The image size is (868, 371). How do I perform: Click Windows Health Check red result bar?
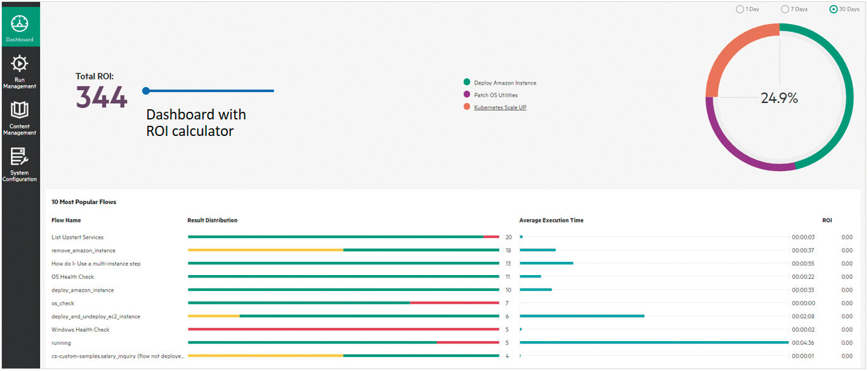coord(343,330)
